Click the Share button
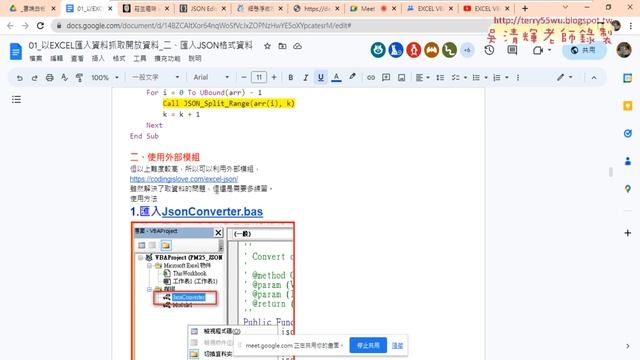Viewport: 640px width, 360px height. click(x=584, y=50)
